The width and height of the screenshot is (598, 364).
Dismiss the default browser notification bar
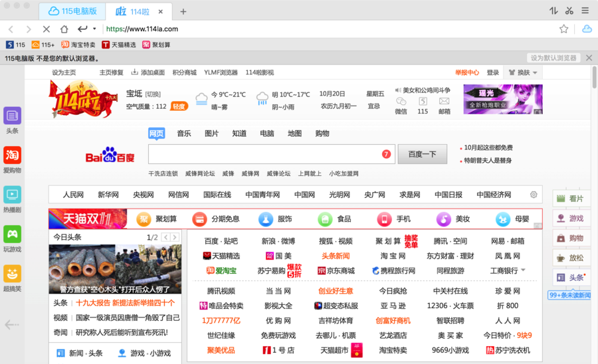pos(589,58)
